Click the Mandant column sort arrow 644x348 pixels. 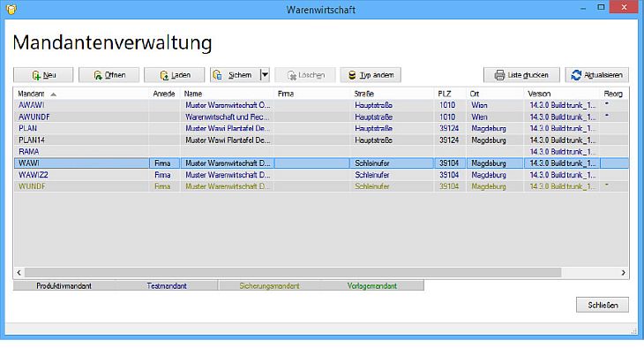[x=53, y=95]
